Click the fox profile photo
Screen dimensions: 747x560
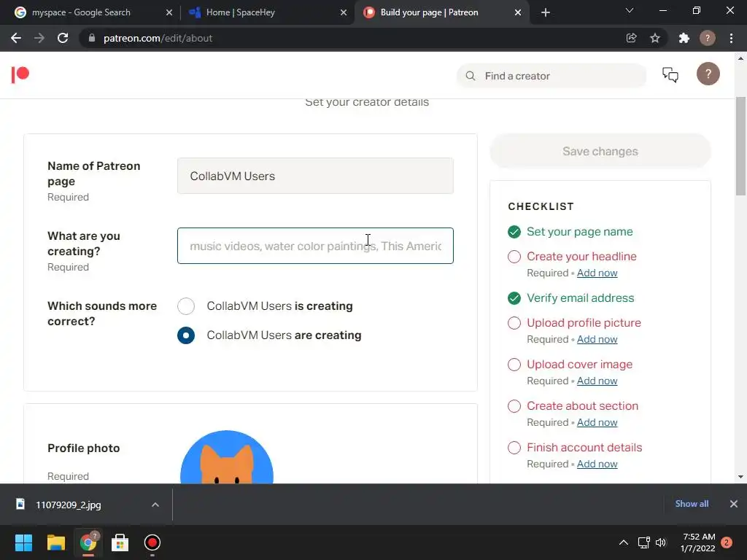tap(227, 457)
